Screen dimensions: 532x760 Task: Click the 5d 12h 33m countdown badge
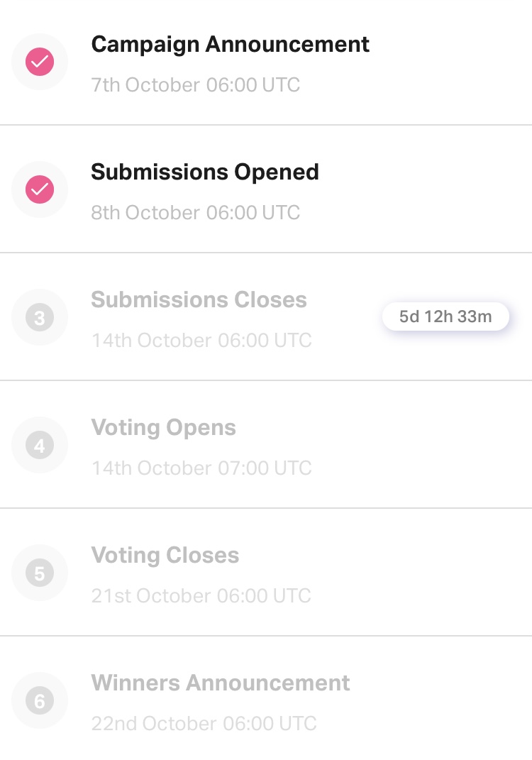(x=445, y=316)
